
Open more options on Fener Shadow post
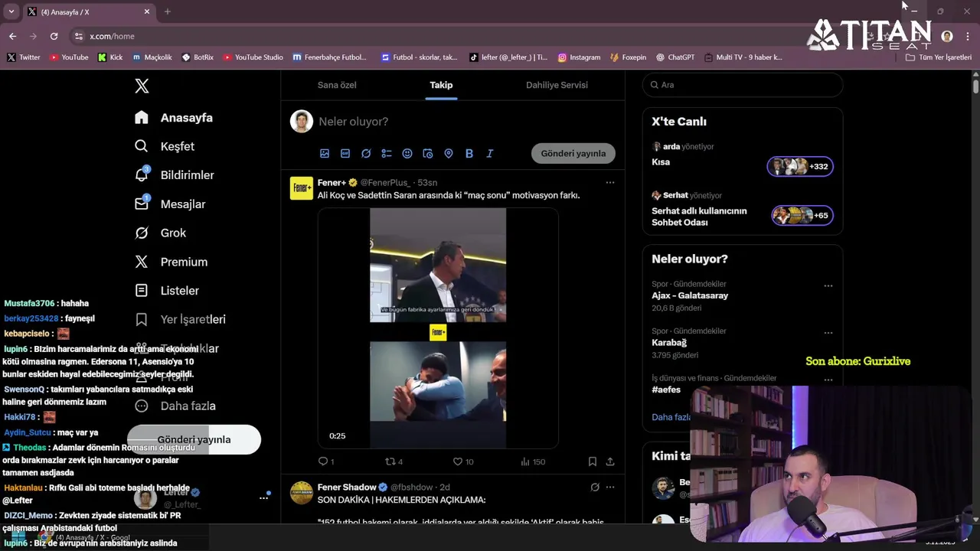[610, 487]
